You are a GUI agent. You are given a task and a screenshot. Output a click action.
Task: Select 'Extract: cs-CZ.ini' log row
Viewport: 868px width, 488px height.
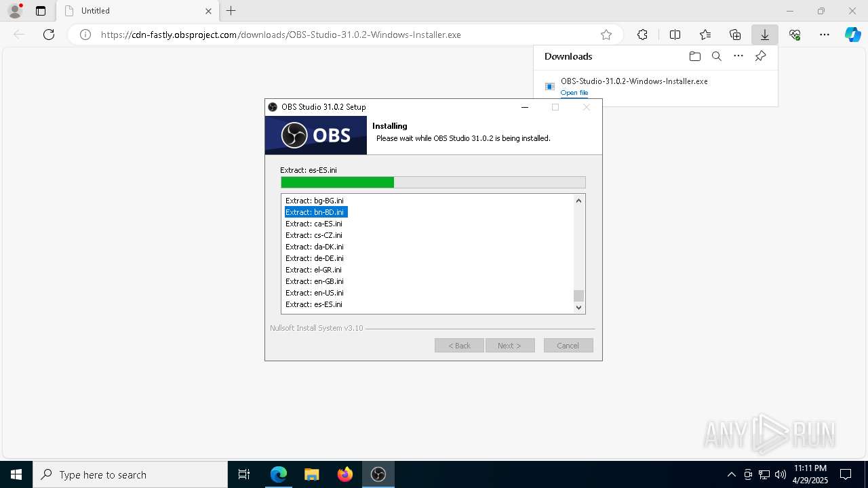point(314,235)
